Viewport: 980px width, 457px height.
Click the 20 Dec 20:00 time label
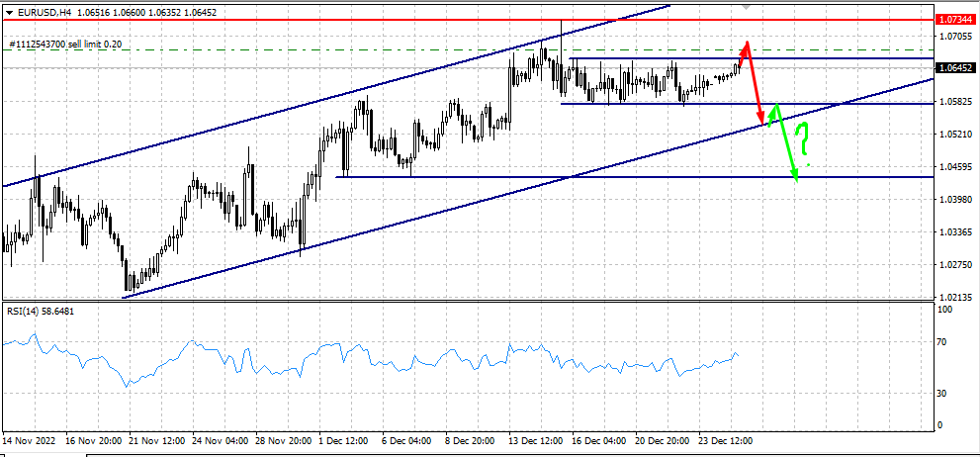tap(663, 441)
